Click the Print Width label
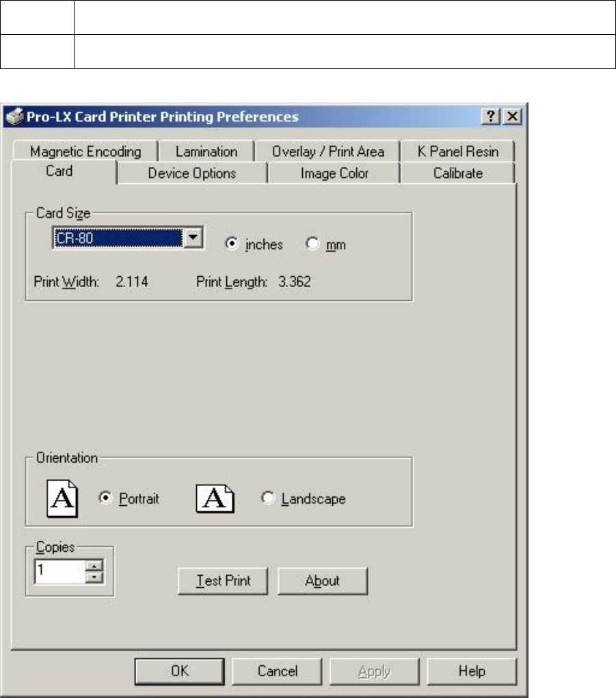This screenshot has height=698, width=616. click(x=66, y=282)
